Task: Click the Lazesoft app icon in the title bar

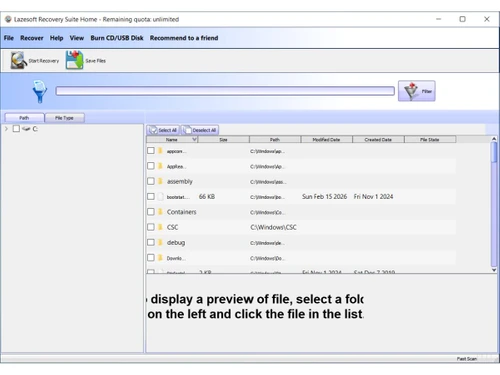Action: pos(8,19)
